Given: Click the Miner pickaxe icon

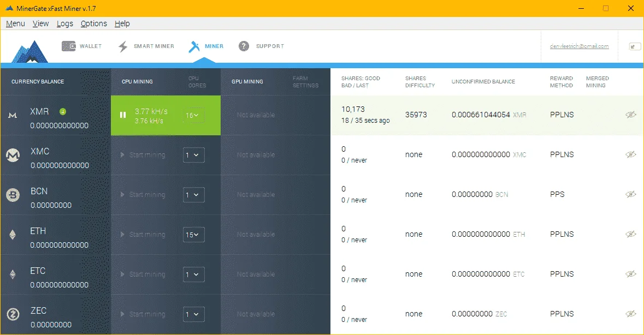Looking at the screenshot, I should click(194, 46).
